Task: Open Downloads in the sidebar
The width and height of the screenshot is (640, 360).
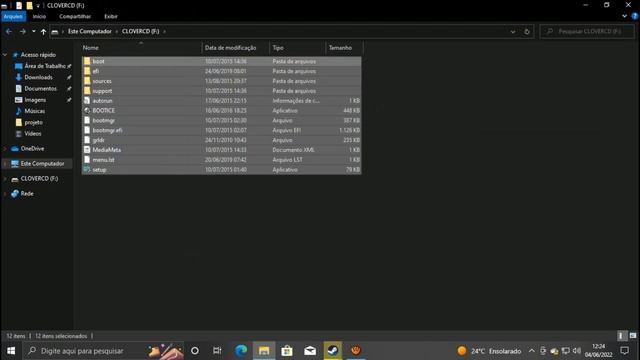Action: coord(38,77)
